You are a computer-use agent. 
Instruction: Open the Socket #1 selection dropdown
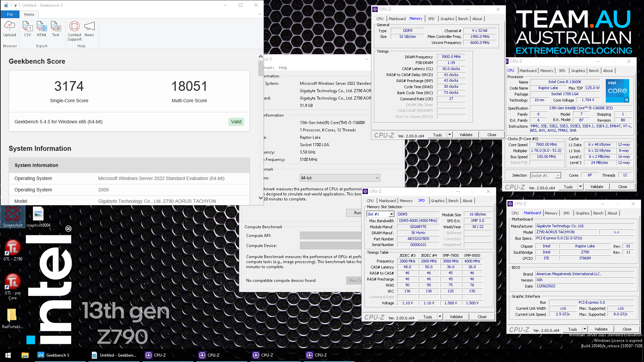(545, 176)
